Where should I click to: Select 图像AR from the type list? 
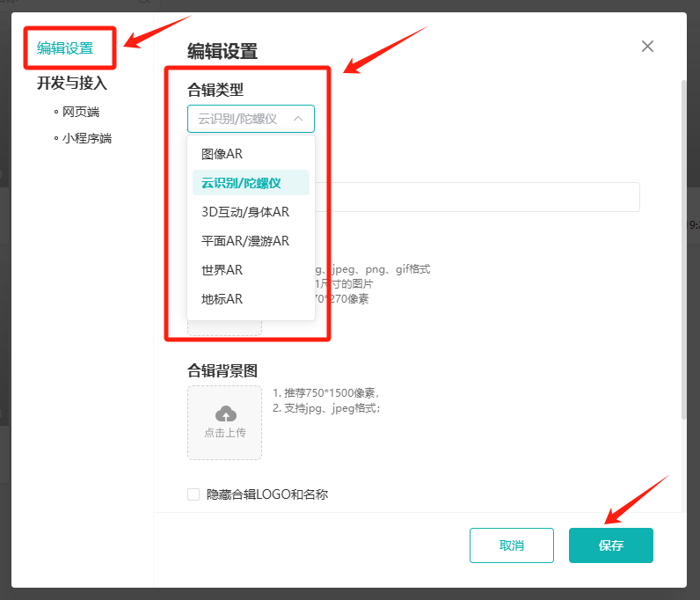tap(222, 154)
